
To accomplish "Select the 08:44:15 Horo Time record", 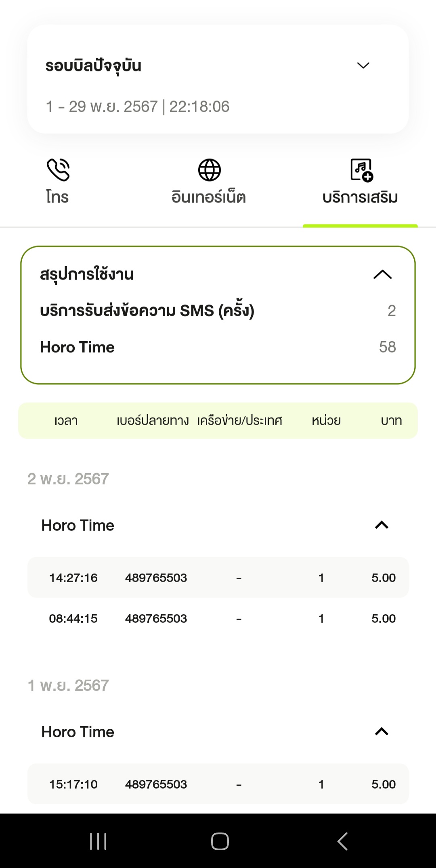I will [218, 618].
